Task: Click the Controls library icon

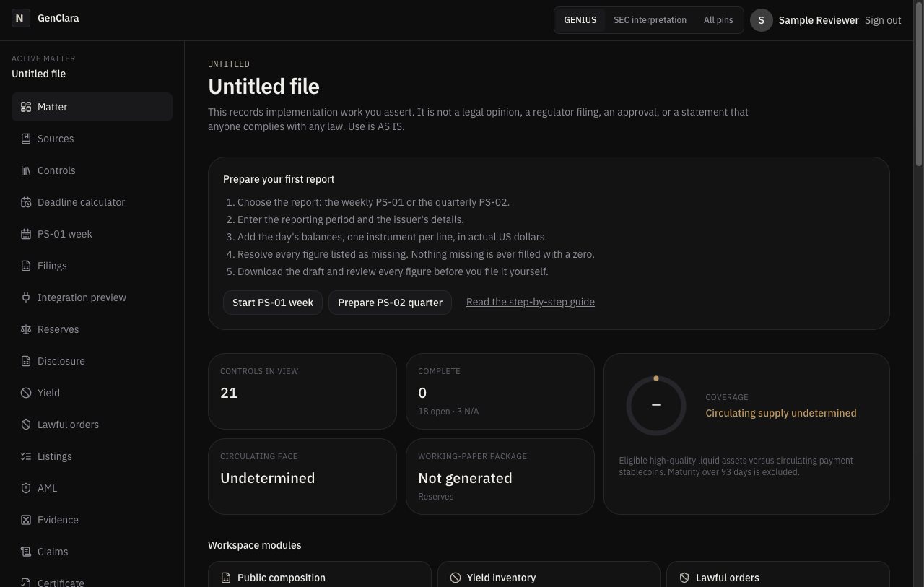Action: (26, 170)
